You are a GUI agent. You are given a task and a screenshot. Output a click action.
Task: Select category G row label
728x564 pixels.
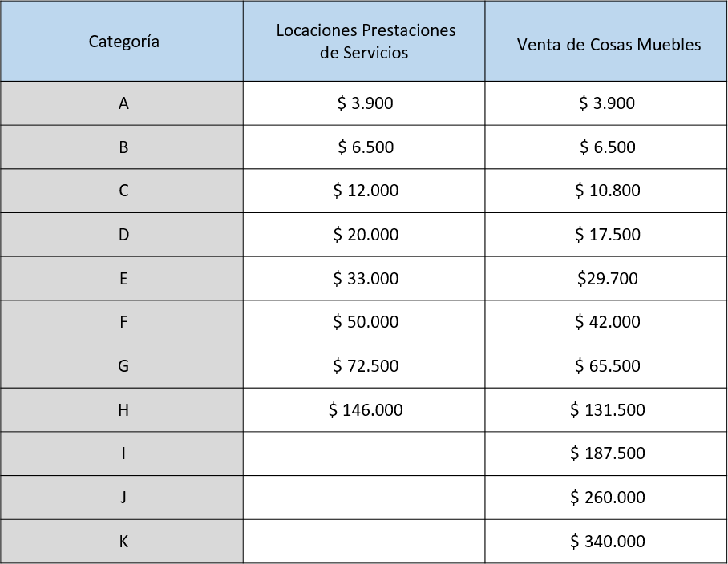point(122,366)
